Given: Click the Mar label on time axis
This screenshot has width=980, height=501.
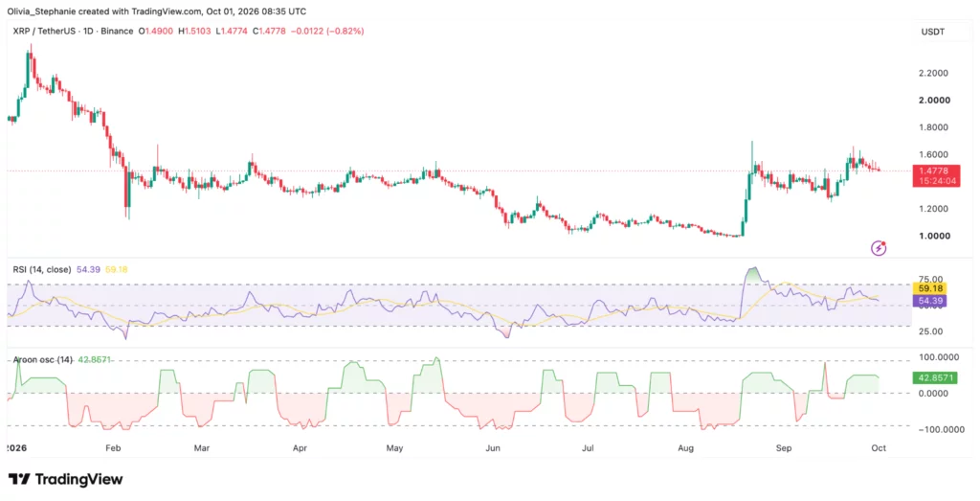Looking at the screenshot, I should pos(201,448).
